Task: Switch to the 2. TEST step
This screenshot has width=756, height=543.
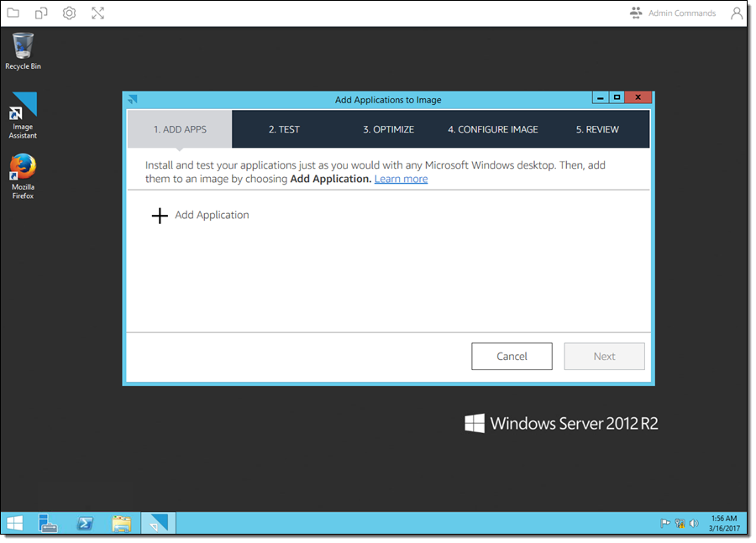Action: point(284,129)
